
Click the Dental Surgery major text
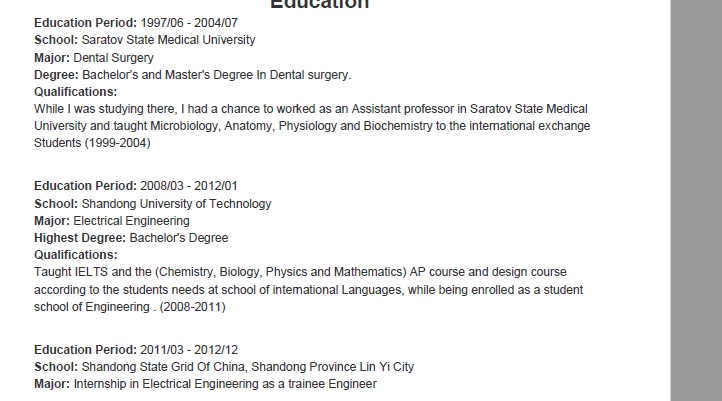(114, 58)
